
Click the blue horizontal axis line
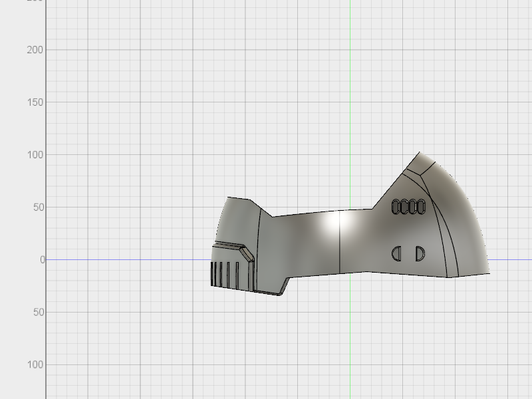click(x=129, y=259)
